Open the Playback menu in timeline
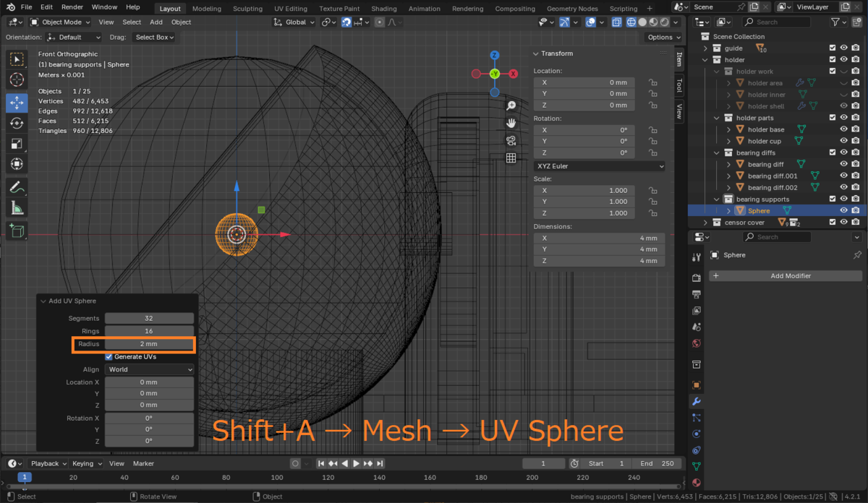Image resolution: width=868 pixels, height=503 pixels. pos(48,463)
